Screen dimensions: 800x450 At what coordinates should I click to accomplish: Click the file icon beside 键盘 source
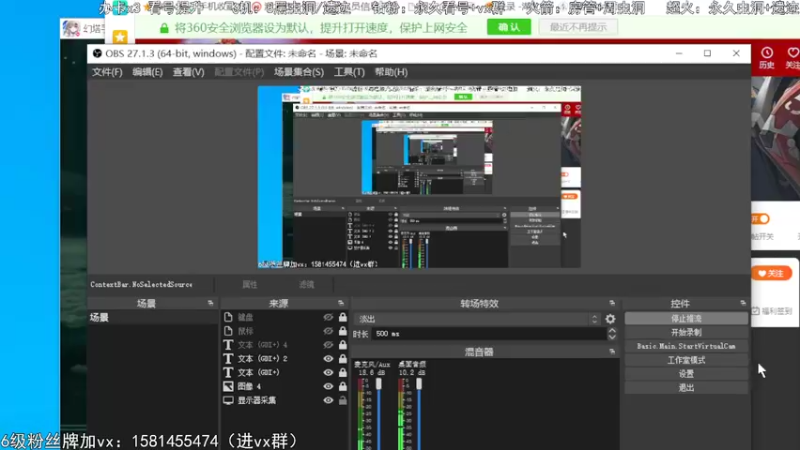tap(228, 317)
